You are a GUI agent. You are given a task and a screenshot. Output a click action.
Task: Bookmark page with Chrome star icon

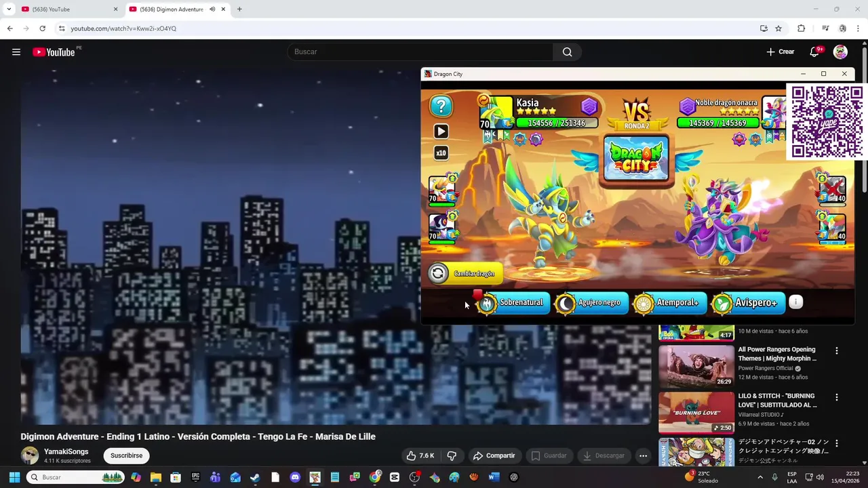coord(778,28)
